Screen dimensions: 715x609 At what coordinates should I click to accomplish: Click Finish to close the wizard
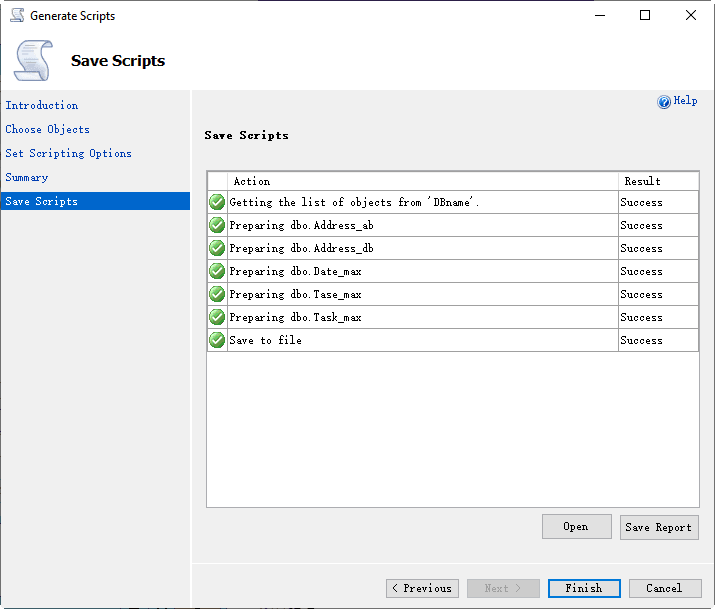point(584,588)
